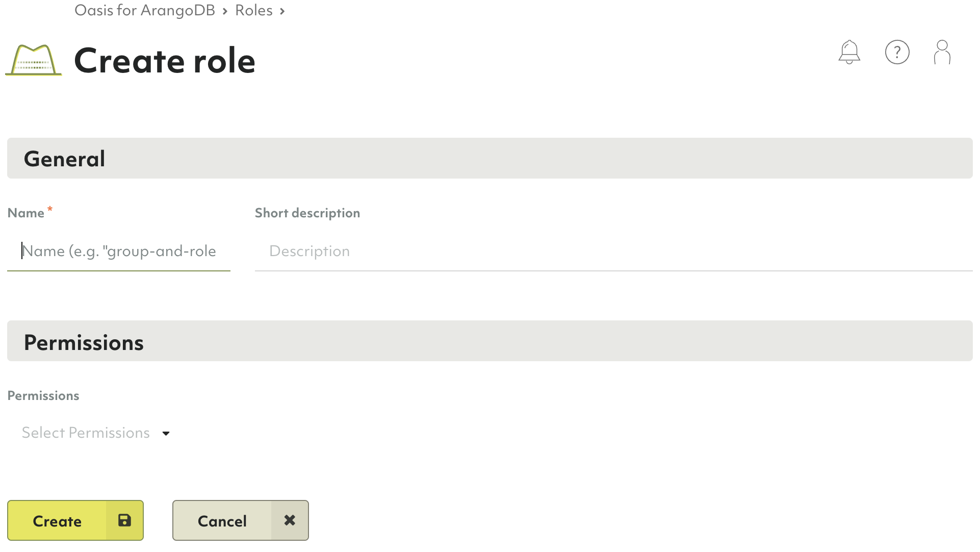Viewport: 980px width, 552px height.
Task: Go to Oasis for ArangoDB breadcrumb
Action: point(145,10)
